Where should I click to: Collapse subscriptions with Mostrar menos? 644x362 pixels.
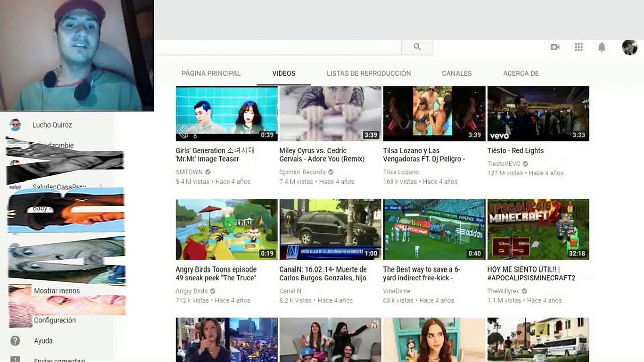(57, 291)
